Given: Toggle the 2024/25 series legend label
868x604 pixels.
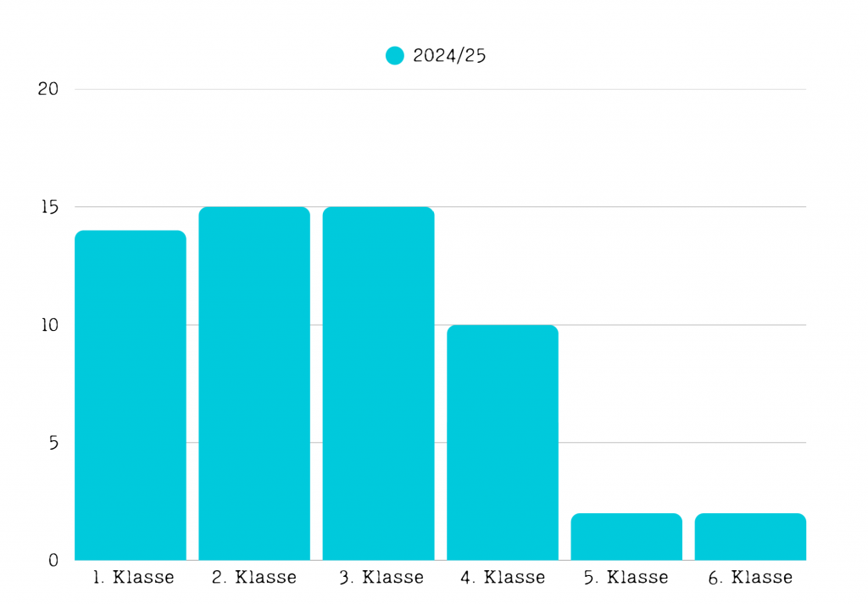Looking at the screenshot, I should 449,56.
